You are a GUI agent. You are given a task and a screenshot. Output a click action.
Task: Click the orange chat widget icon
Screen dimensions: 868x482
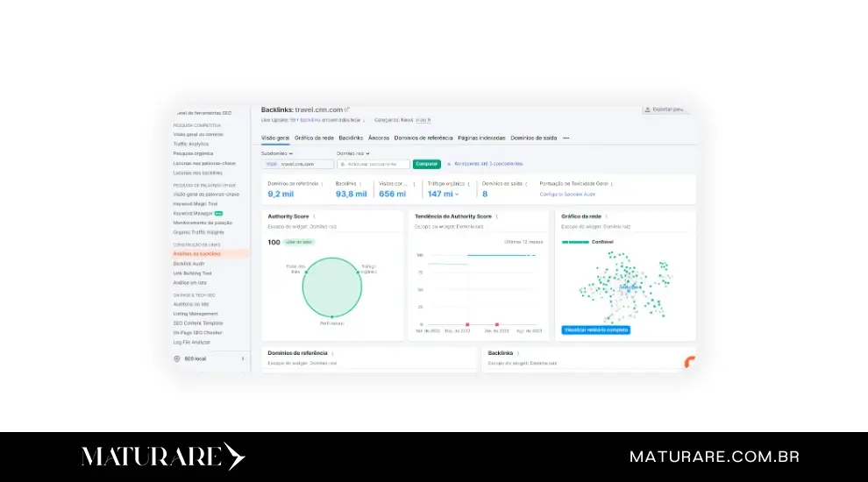(x=690, y=360)
